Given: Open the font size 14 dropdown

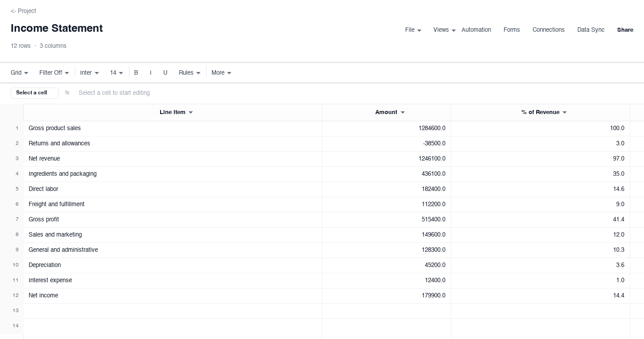Looking at the screenshot, I should [x=117, y=72].
